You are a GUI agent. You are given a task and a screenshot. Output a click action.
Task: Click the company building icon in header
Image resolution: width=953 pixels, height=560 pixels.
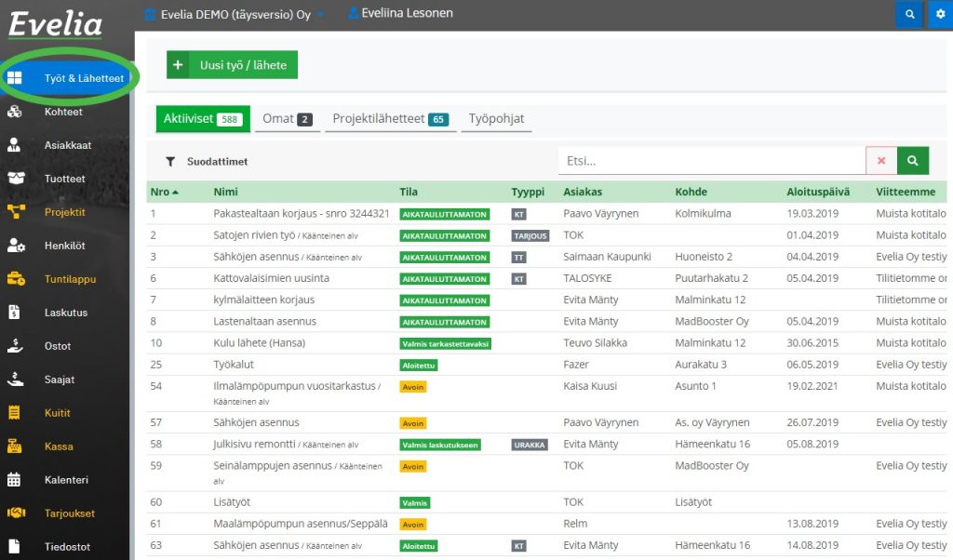(x=150, y=14)
